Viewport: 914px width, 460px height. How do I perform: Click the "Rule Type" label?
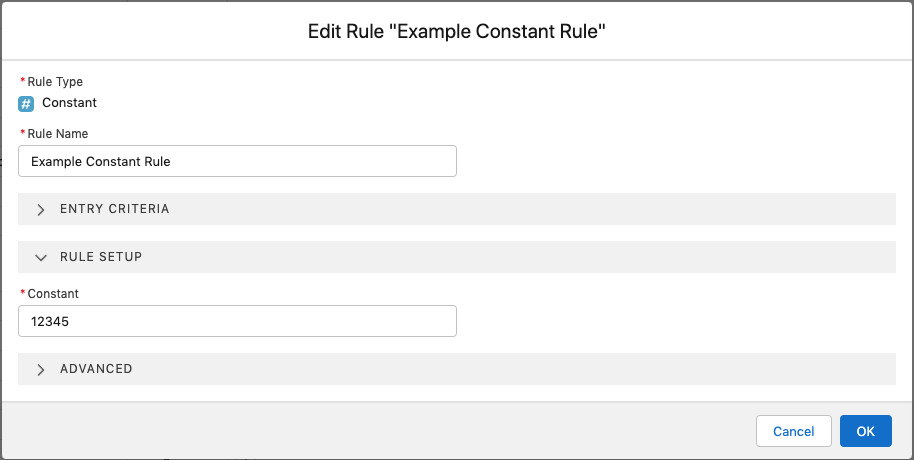(x=55, y=82)
